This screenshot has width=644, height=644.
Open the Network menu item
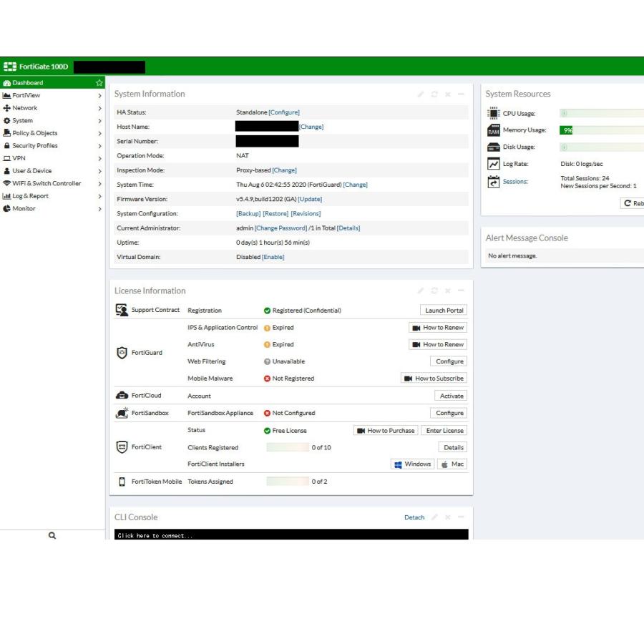25,108
